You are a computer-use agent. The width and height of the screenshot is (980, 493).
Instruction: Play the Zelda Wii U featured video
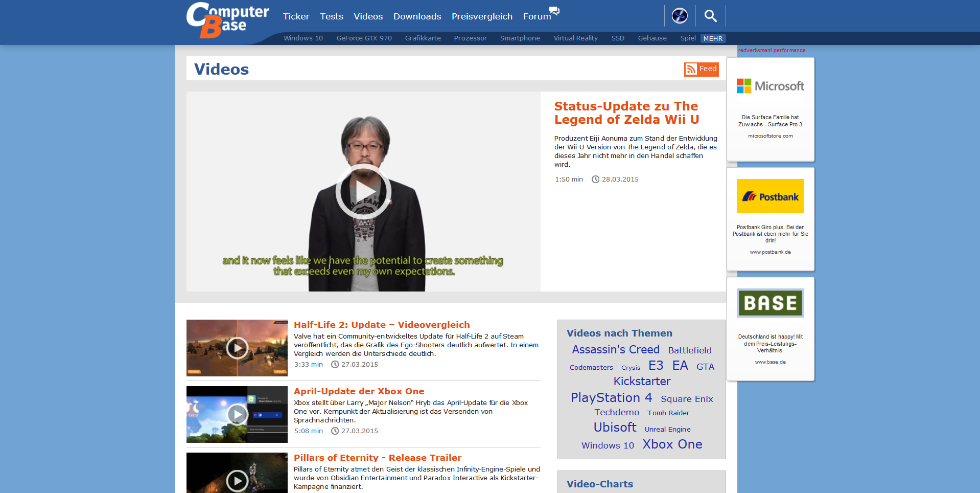coord(363,191)
